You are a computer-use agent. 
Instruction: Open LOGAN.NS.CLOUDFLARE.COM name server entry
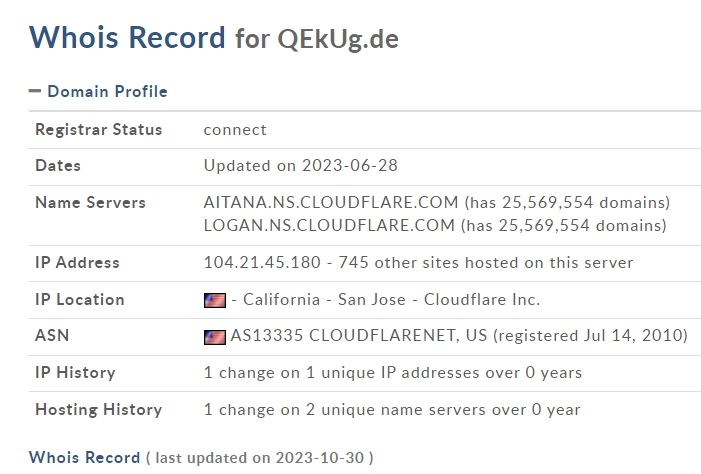(329, 225)
